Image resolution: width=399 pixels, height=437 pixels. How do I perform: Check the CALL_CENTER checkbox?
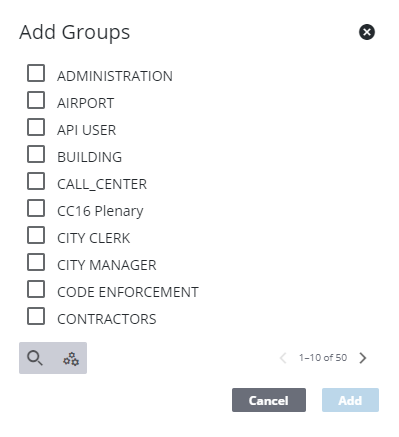click(x=36, y=181)
